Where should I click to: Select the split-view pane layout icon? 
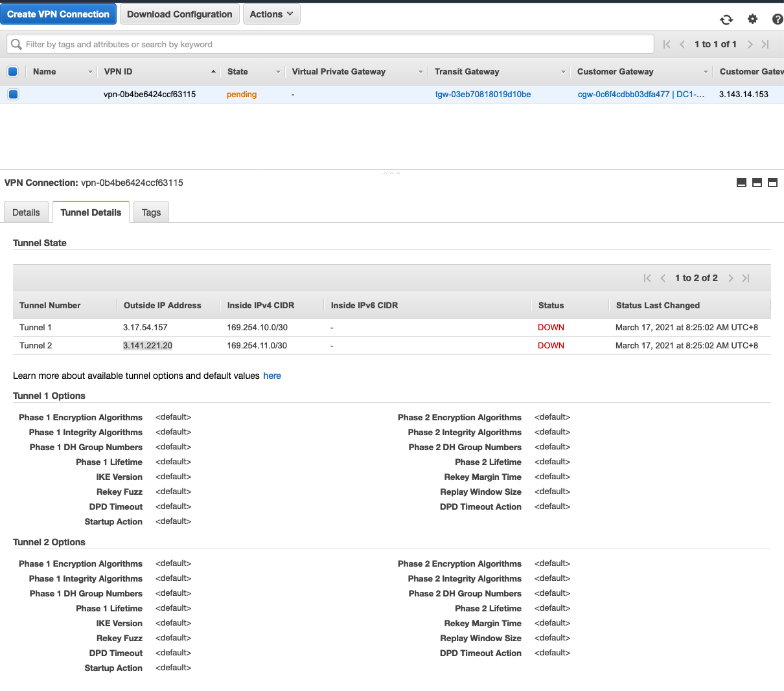click(757, 183)
